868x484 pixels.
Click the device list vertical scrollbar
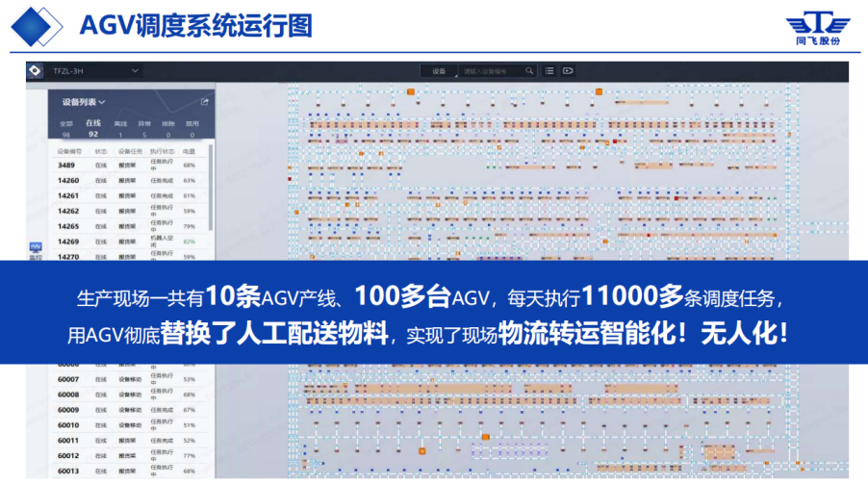click(x=211, y=188)
